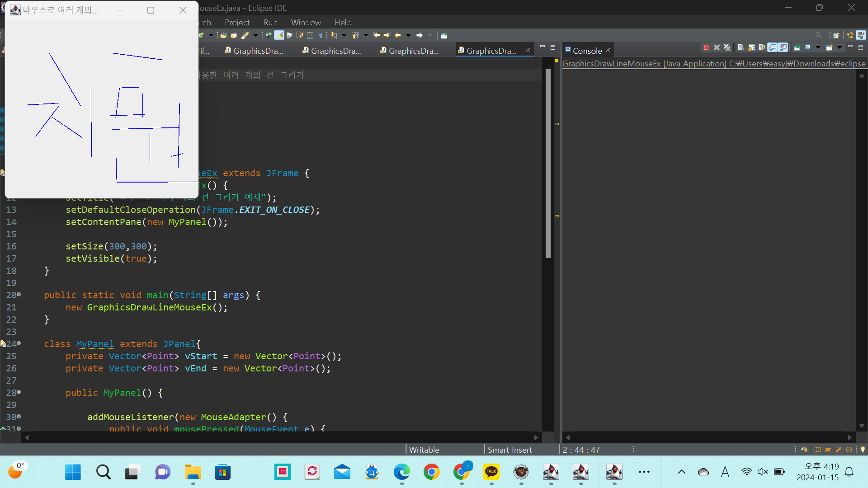Toggle Mark Occurrences highlighter in toolbar

pyautogui.click(x=279, y=35)
